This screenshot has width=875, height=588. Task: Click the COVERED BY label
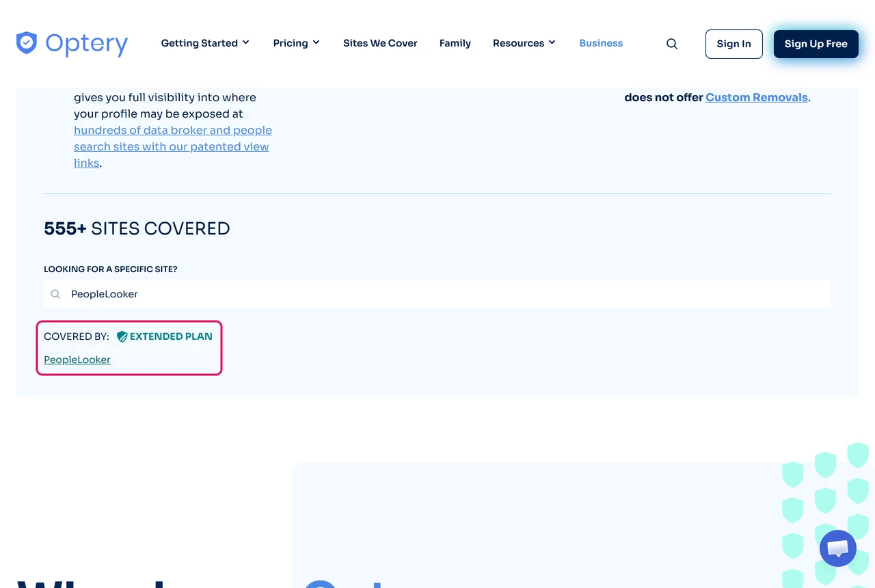coord(77,336)
